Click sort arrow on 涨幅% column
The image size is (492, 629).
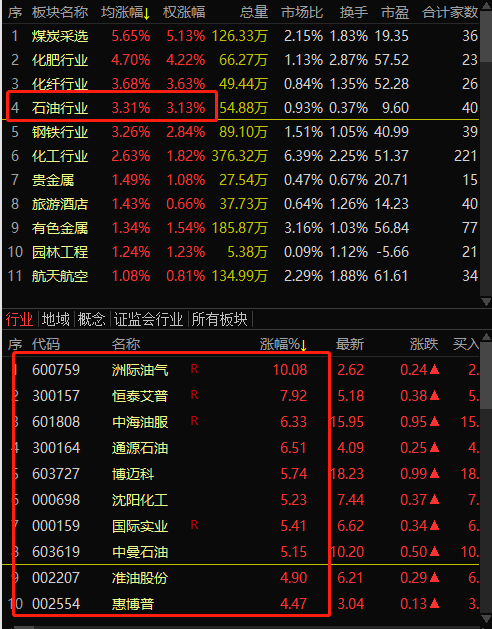pos(303,345)
